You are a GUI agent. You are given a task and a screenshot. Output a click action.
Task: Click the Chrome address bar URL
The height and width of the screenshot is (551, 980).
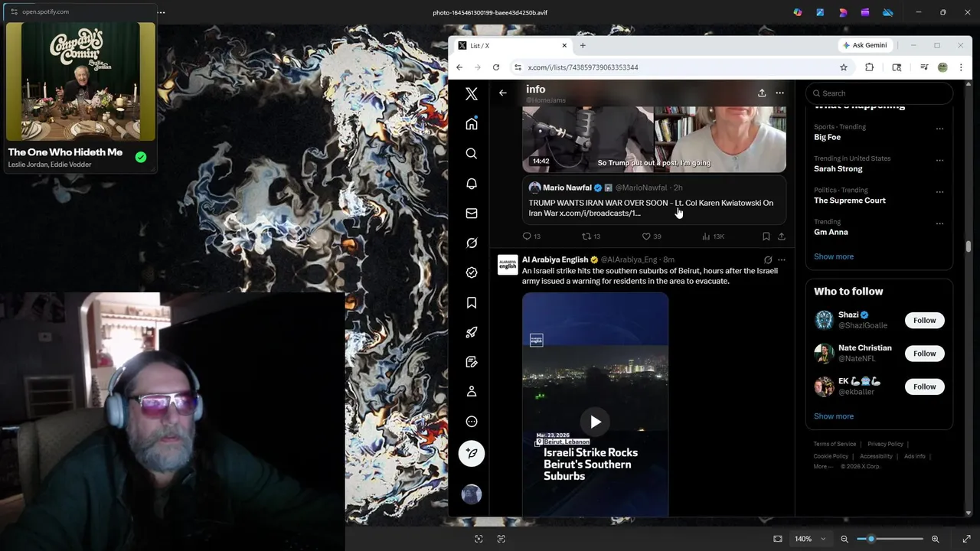(x=583, y=67)
